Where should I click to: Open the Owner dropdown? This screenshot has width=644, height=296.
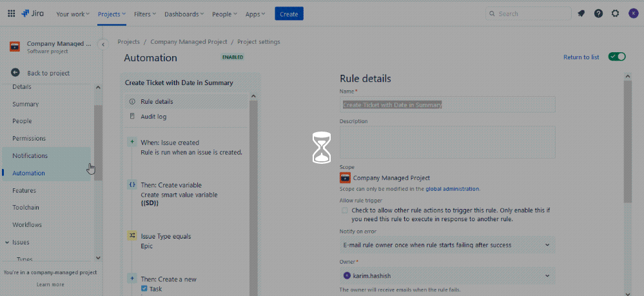[447, 275]
